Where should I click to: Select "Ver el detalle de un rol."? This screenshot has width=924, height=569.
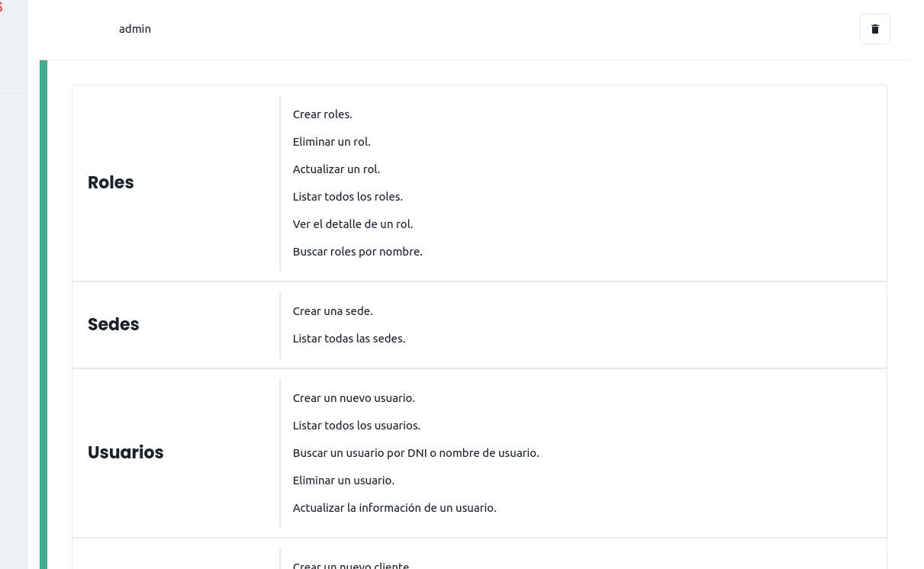pyautogui.click(x=353, y=224)
